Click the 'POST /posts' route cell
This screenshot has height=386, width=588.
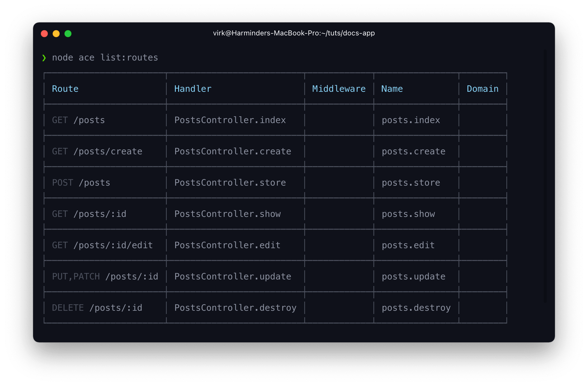81,183
